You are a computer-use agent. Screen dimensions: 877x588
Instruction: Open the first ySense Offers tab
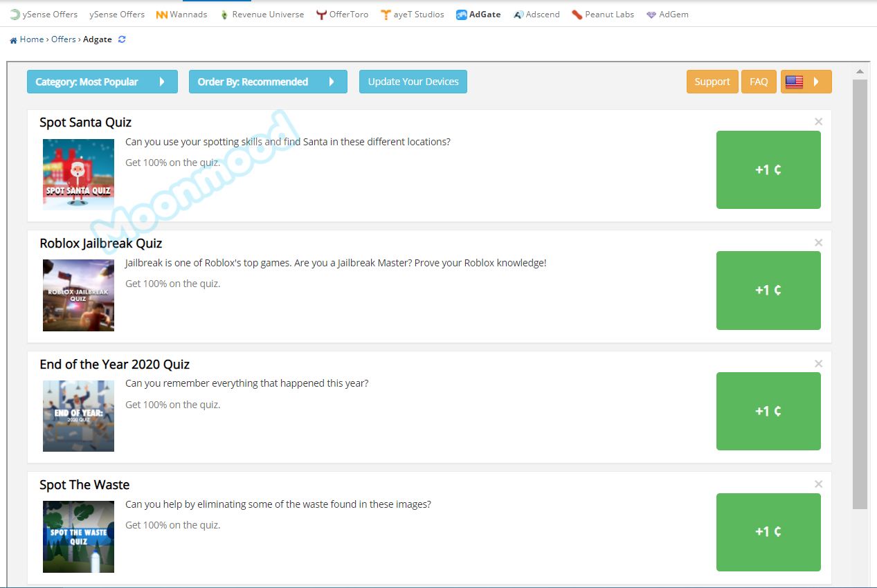point(43,15)
